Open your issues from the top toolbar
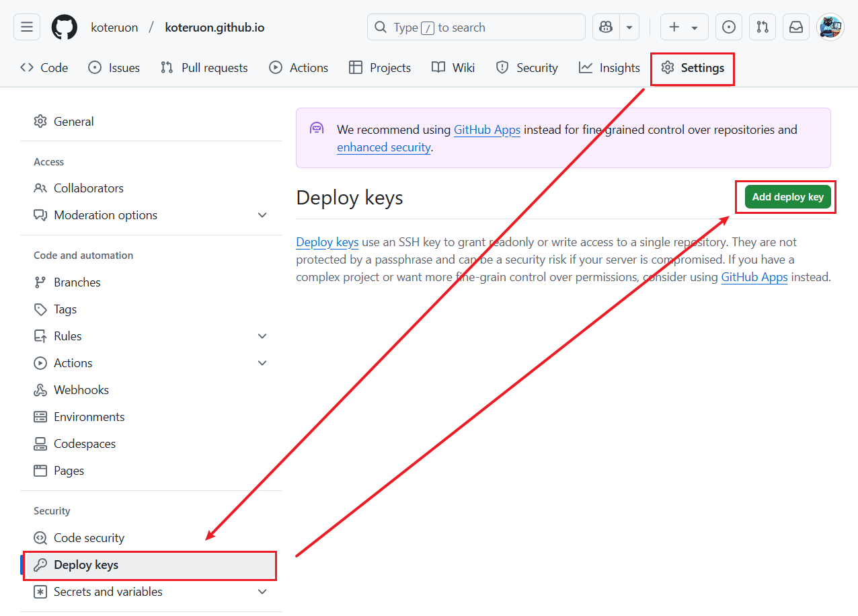The width and height of the screenshot is (858, 616). tap(728, 27)
